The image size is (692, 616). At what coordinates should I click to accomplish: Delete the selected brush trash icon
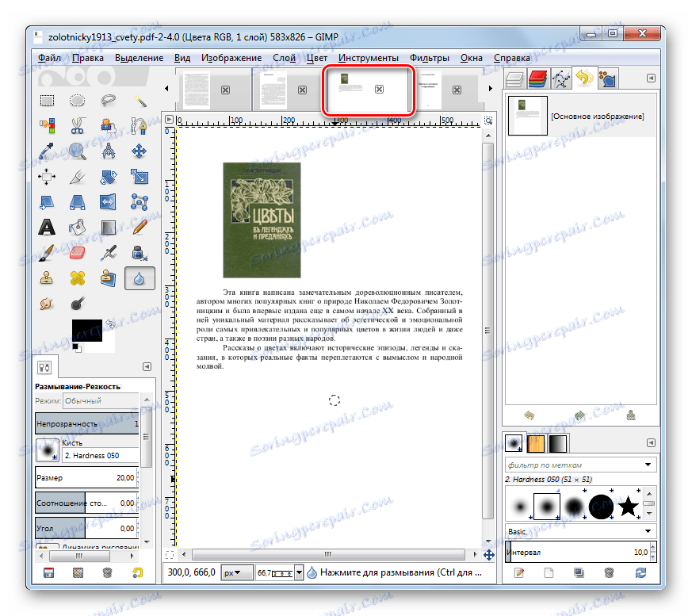[609, 572]
